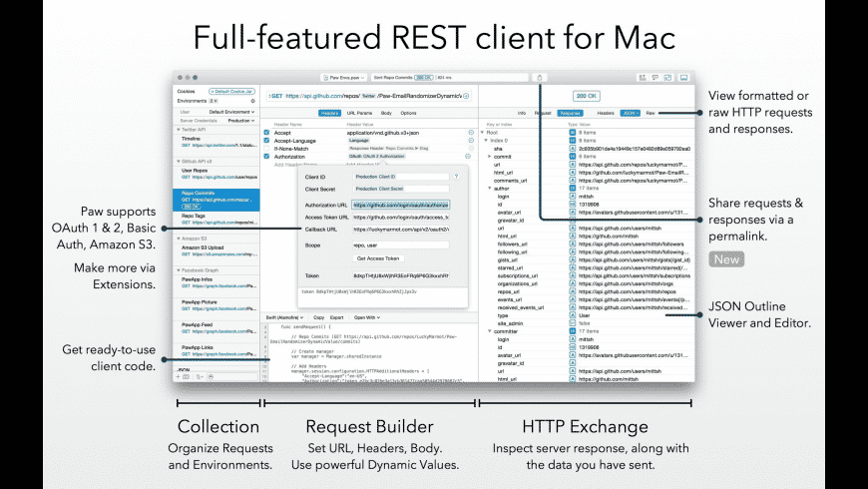Click the remove icon on the Accept header row

click(x=471, y=133)
